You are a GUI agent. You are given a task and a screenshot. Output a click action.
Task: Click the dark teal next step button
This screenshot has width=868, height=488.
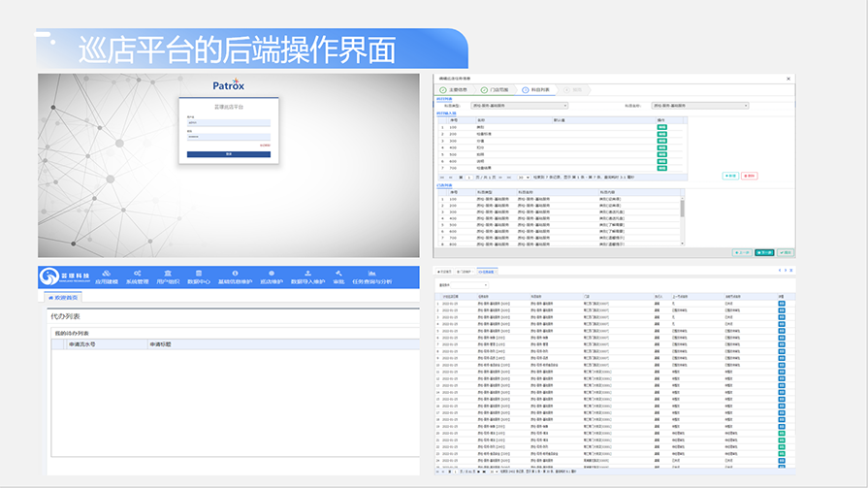(764, 252)
